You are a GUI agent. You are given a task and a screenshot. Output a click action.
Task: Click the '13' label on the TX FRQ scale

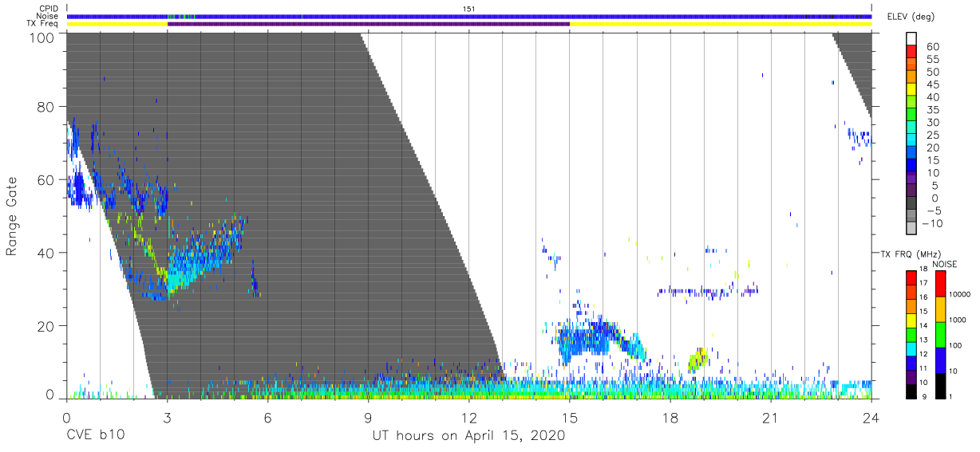923,340
